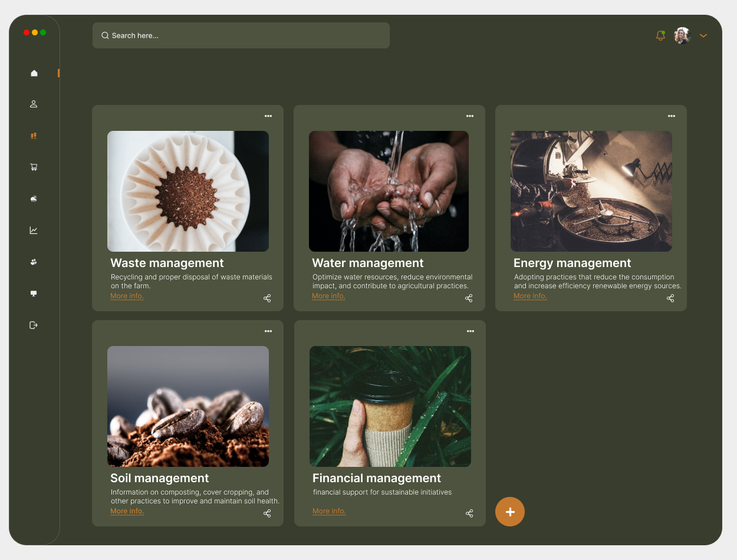737x560 pixels.
Task: Focus the 'Search here...' field
Action: (x=241, y=35)
